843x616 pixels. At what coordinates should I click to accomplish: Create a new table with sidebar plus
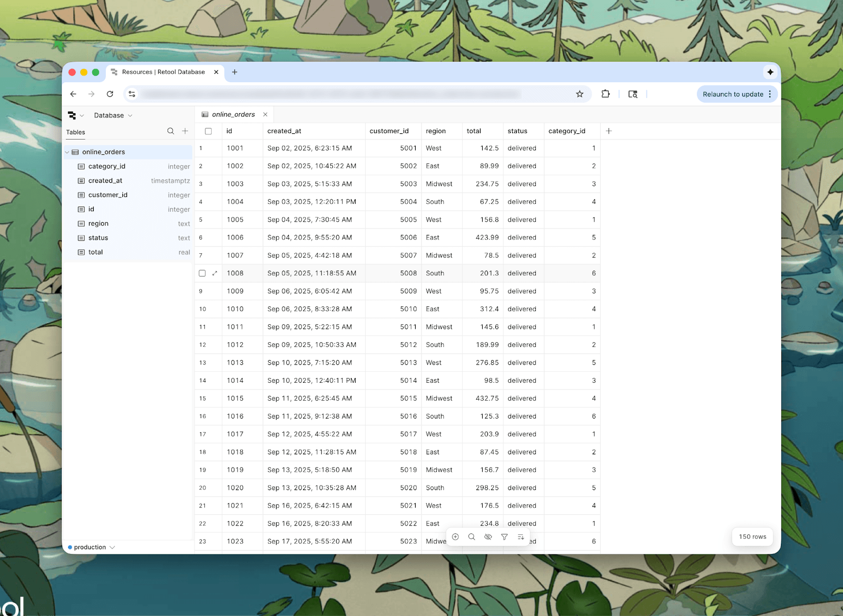click(x=185, y=131)
